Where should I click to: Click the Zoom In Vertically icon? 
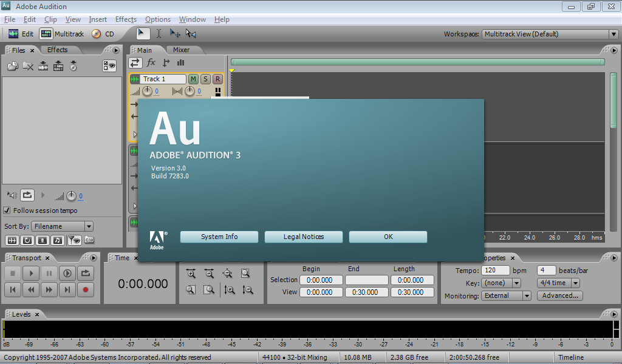coord(229,290)
